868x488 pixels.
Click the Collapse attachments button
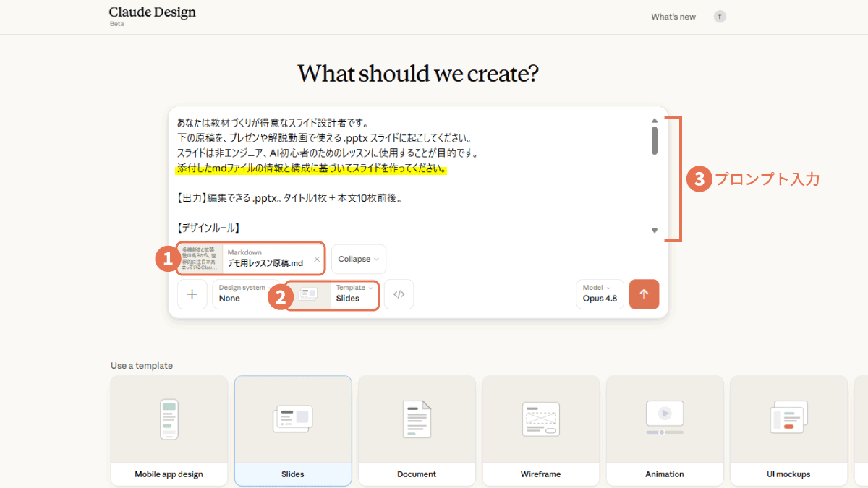pos(358,259)
